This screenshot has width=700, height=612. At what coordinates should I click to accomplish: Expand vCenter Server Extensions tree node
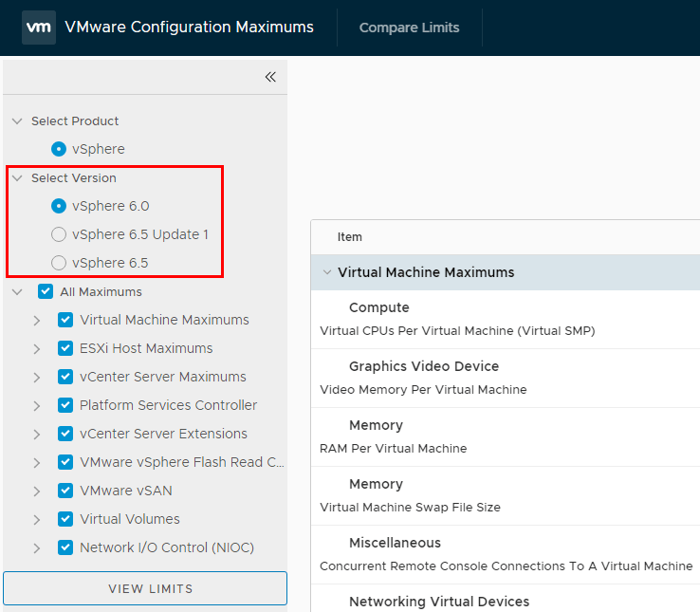tap(37, 435)
